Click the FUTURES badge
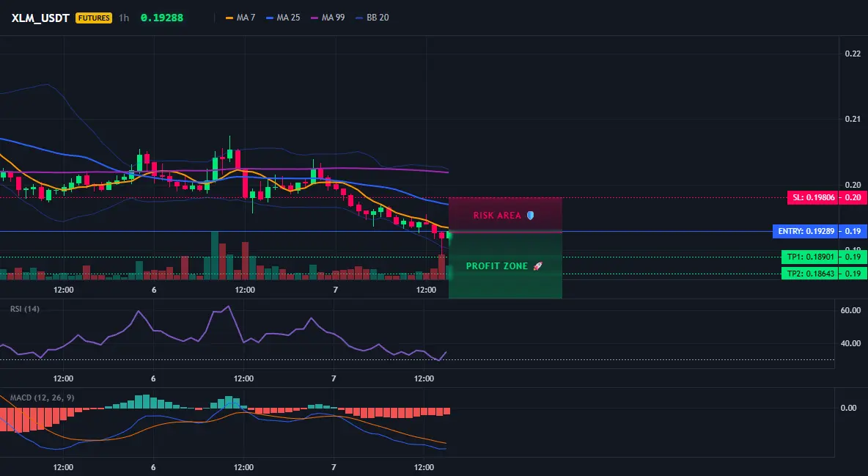Screen dimensions: 868x476 [94, 18]
